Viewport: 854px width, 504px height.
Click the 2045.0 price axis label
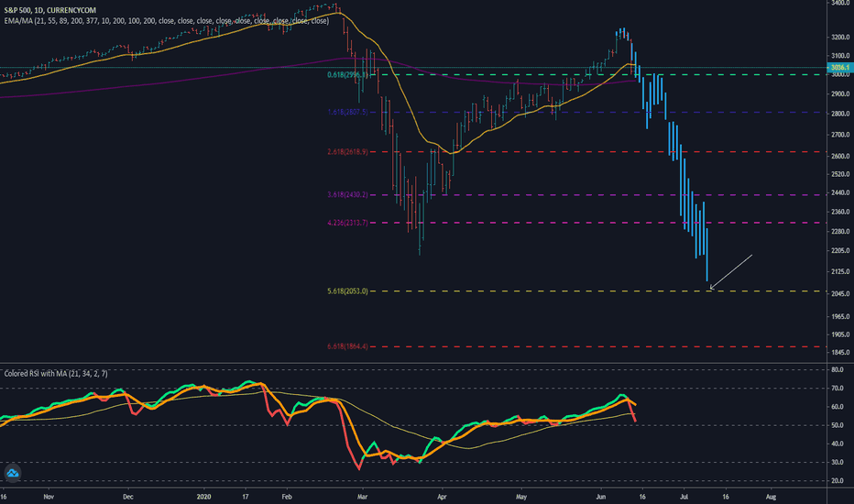point(841,293)
